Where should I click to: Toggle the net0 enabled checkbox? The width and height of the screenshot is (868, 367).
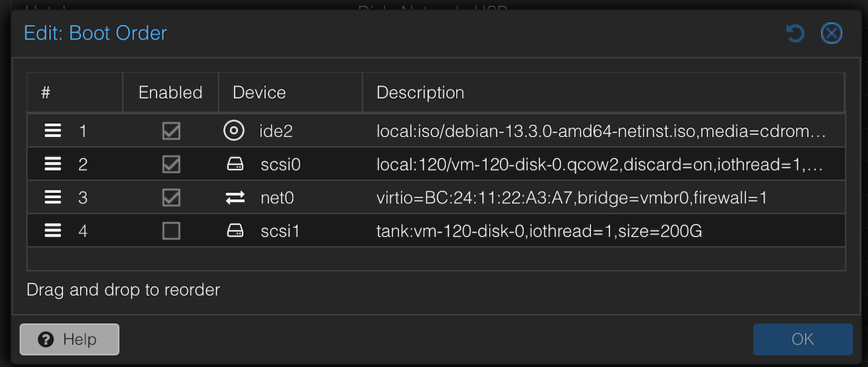(171, 198)
